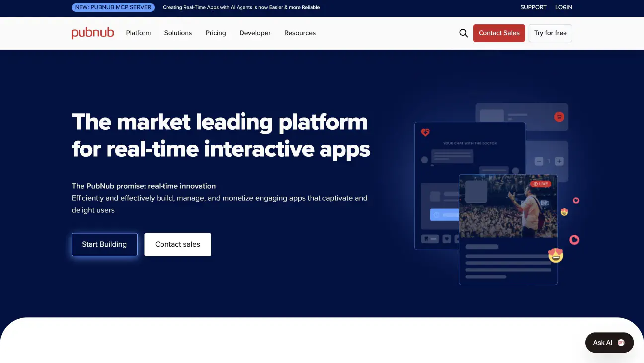644x363 pixels.
Task: Click the PubNub logo
Action: pyautogui.click(x=92, y=33)
